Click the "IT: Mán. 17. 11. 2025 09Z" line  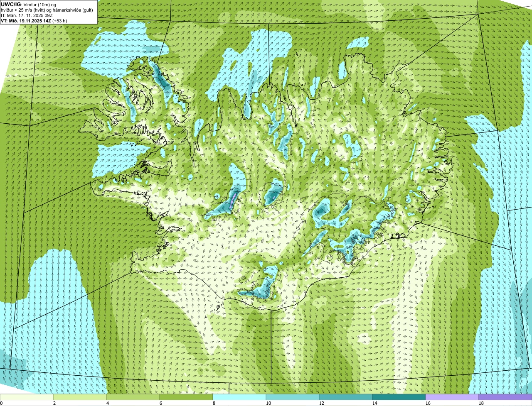(x=27, y=15)
